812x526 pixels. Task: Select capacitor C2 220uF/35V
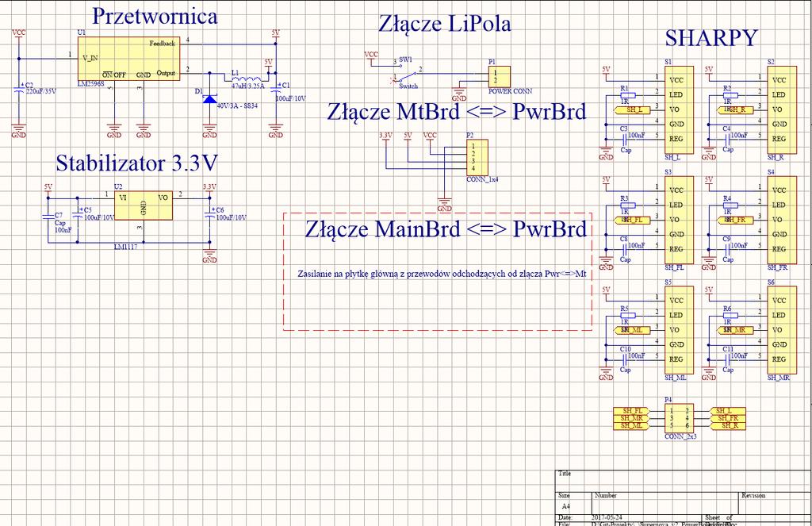pyautogui.click(x=19, y=90)
